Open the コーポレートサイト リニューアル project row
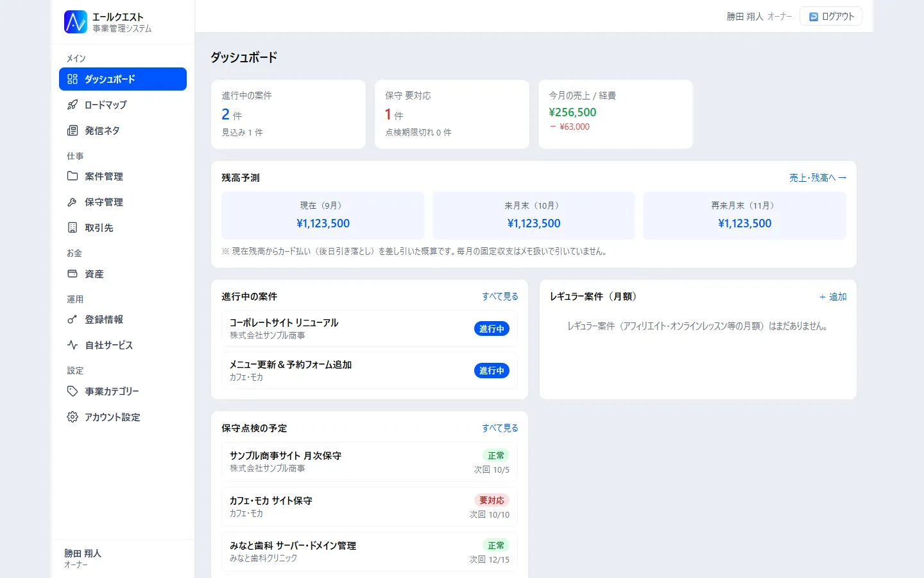 click(x=370, y=329)
